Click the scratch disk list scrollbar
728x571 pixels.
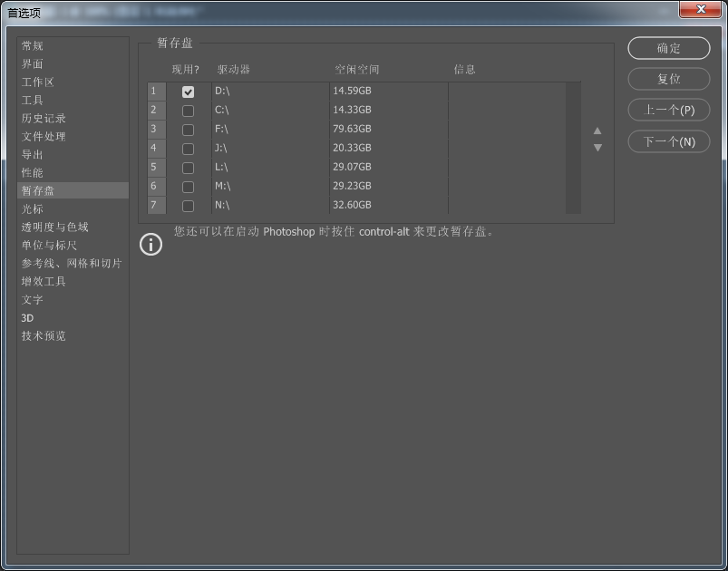(x=573, y=148)
